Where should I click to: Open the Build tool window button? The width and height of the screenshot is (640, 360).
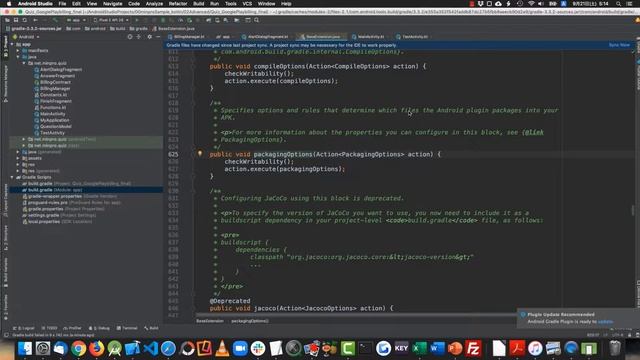[151, 328]
